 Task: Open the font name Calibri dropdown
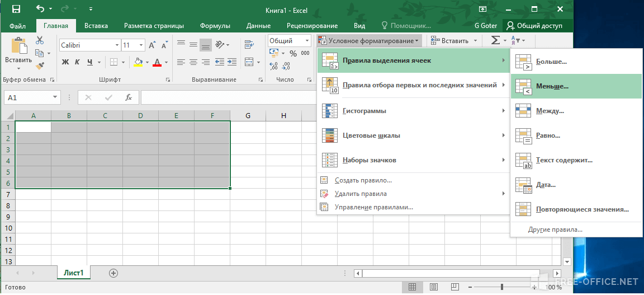117,45
